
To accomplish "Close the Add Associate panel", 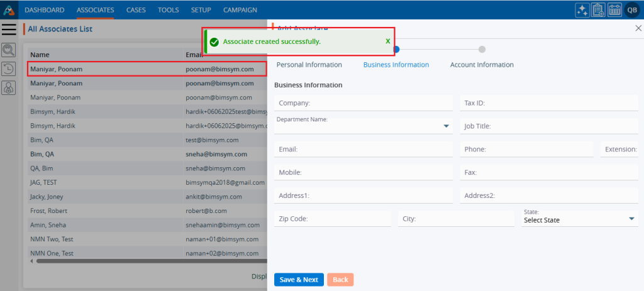I will click(x=638, y=28).
